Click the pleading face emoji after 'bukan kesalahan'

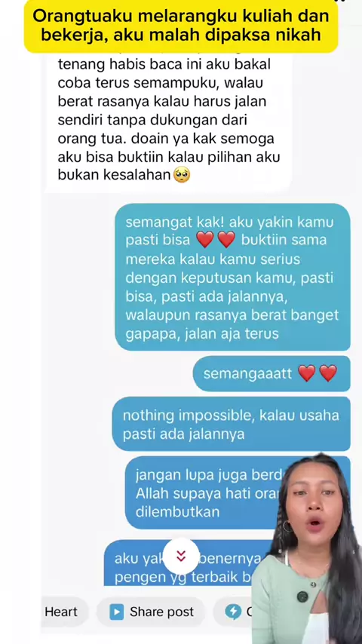tap(182, 176)
